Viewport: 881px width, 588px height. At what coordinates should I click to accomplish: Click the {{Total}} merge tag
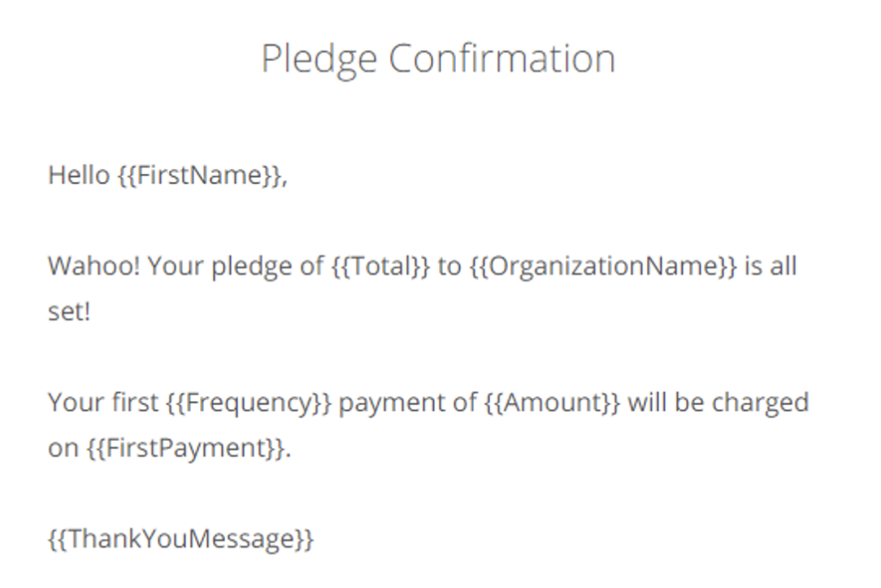click(380, 266)
